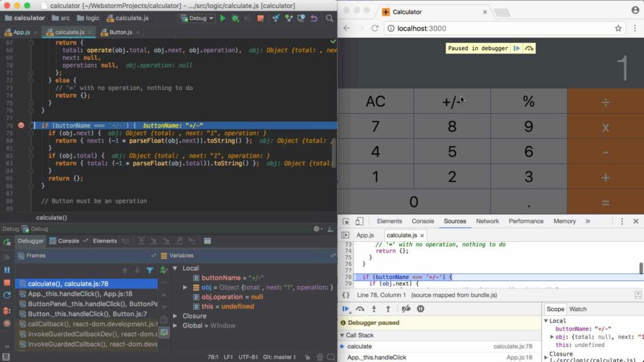Click the Pause on exceptions icon in DevTools

pos(420,308)
